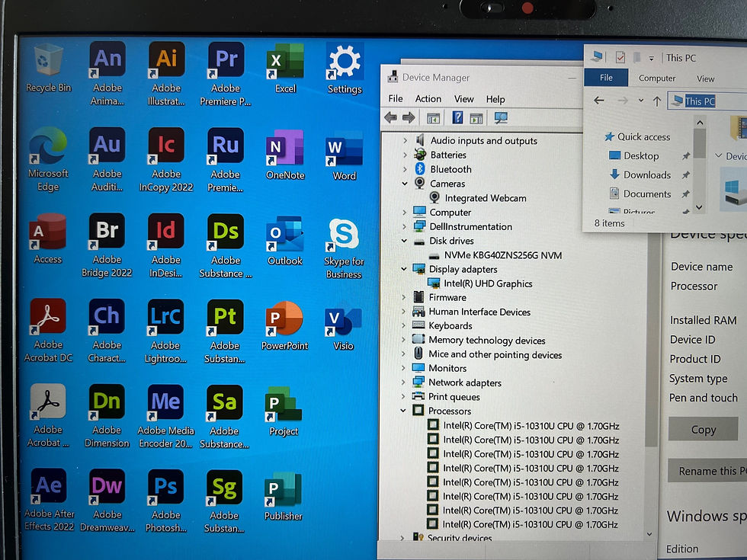
Task: Click Device Manager Help toolbar icon
Action: (x=457, y=117)
